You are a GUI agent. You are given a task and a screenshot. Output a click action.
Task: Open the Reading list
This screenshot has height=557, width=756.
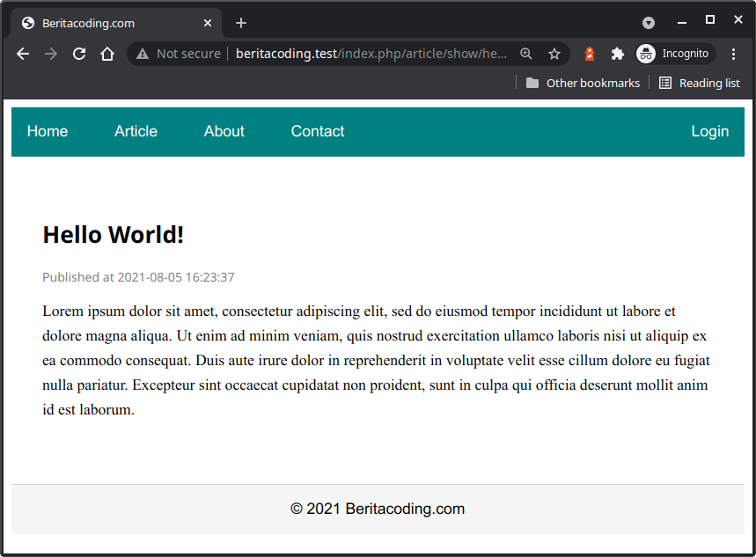[699, 83]
